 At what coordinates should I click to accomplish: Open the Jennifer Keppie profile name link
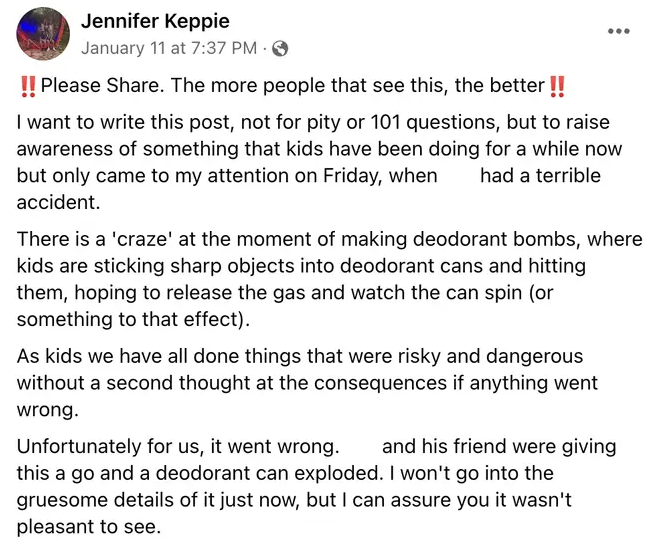155,21
